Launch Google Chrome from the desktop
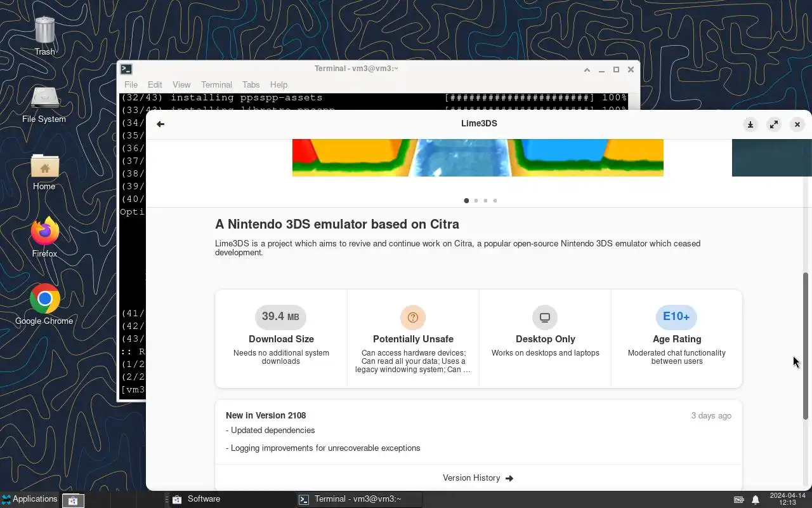 44,305
